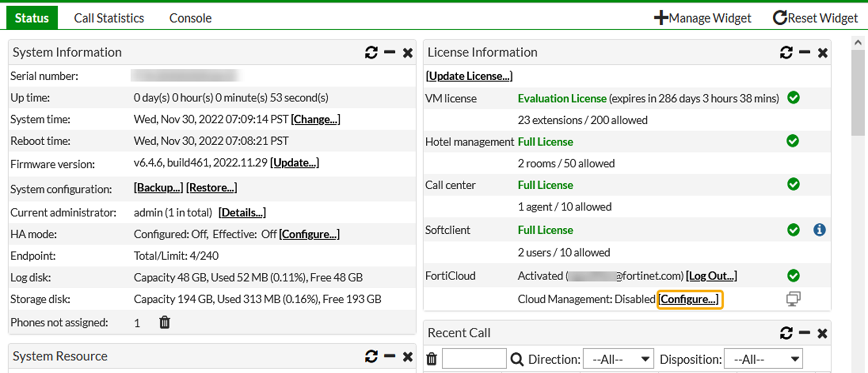Click the Hotel management green checkmark
The width and height of the screenshot is (868, 373).
(x=793, y=141)
